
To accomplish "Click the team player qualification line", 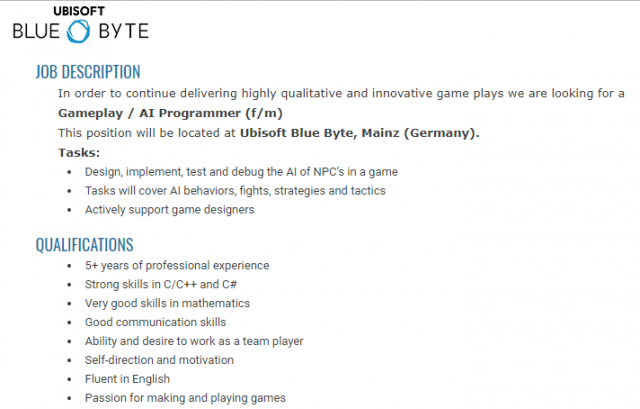I will coord(194,341).
